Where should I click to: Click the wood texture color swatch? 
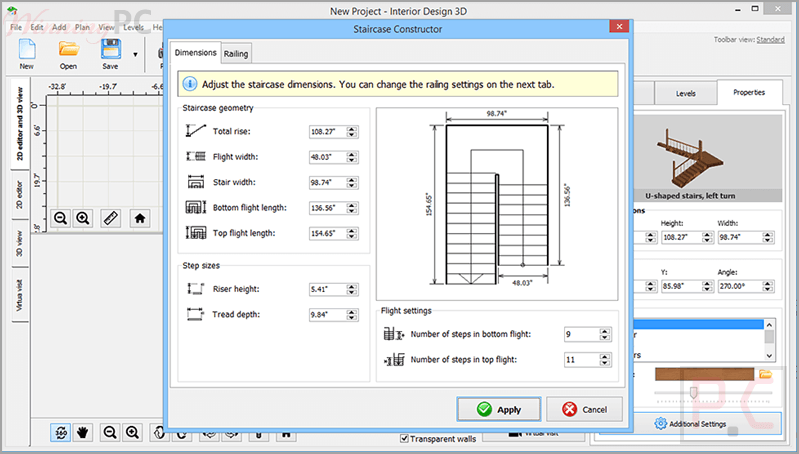(x=704, y=375)
